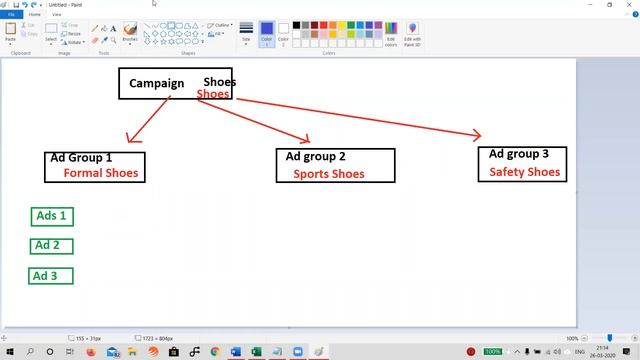The image size is (640, 360).
Task: Expand the Shapes gallery more arrow
Action: [202, 42]
